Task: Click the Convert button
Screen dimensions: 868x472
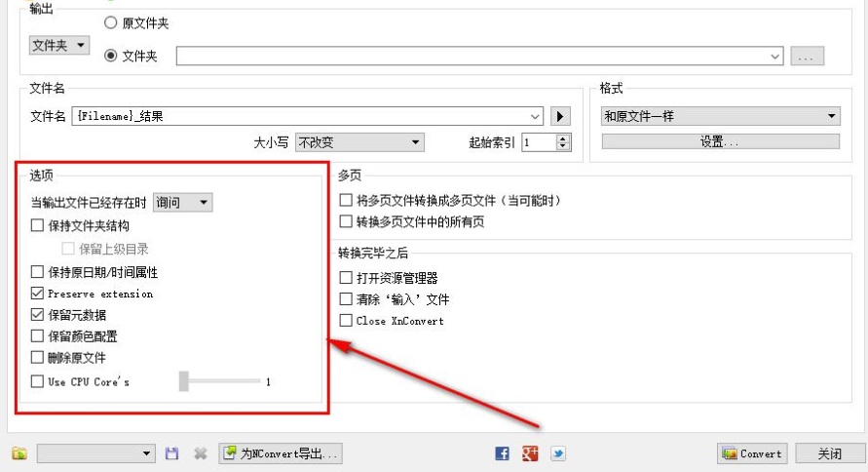Action: tap(752, 453)
